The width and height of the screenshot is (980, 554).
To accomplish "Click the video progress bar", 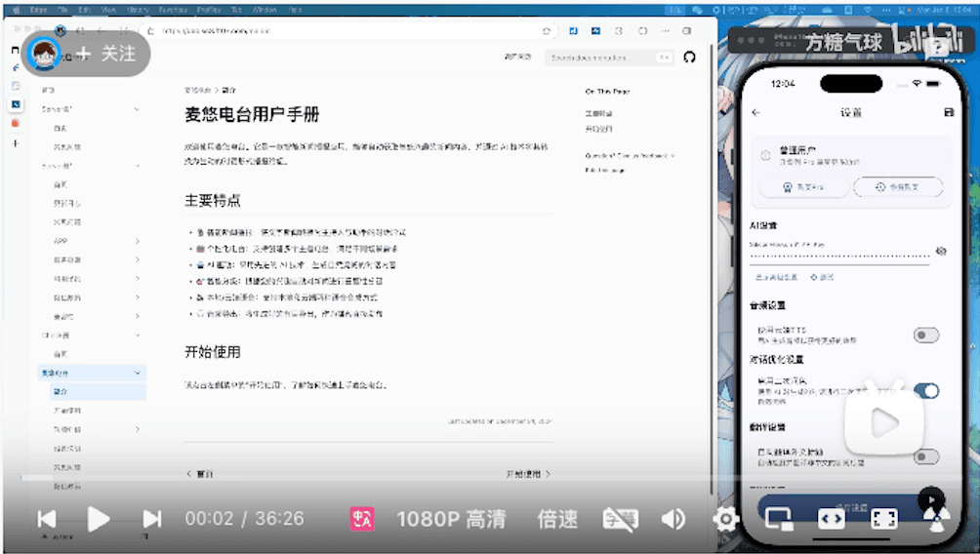I will point(490,479).
